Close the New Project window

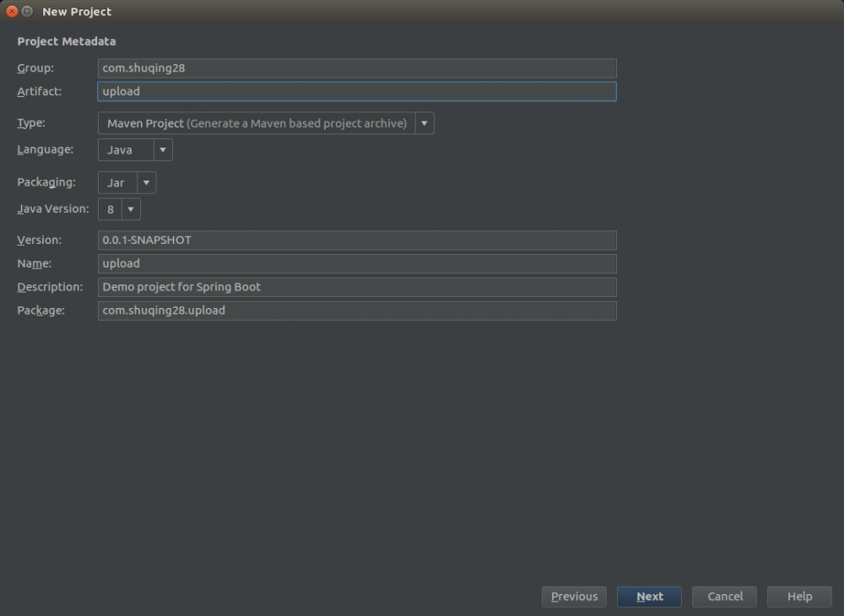[12, 12]
